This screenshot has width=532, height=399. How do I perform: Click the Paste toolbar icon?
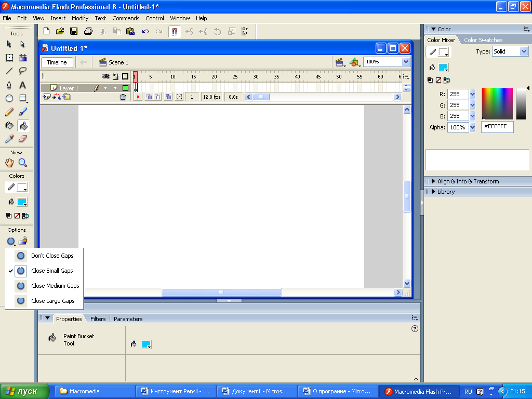(x=130, y=31)
